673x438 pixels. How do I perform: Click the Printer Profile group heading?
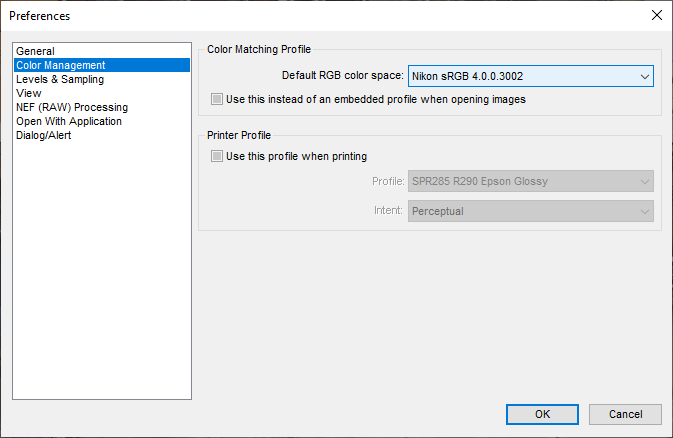[239, 135]
